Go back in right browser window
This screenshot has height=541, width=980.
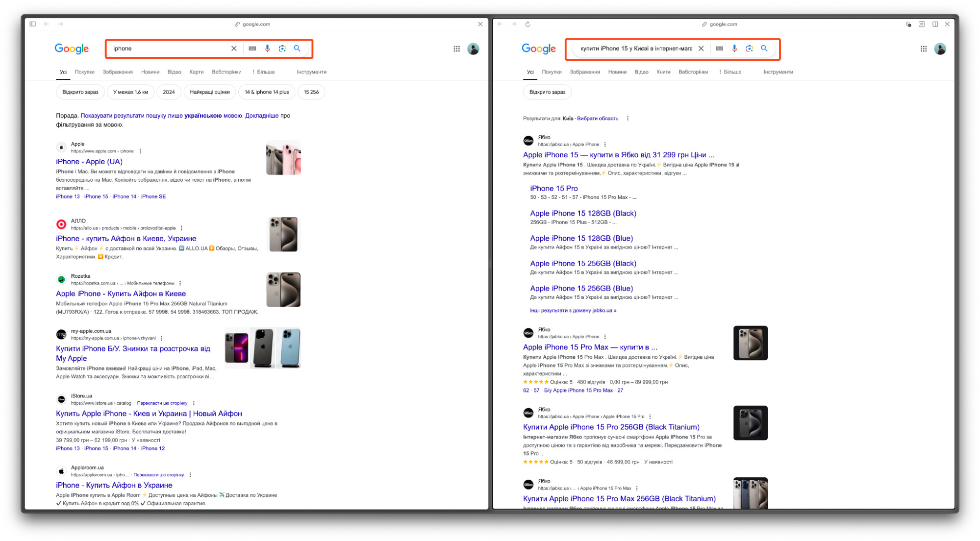[500, 24]
